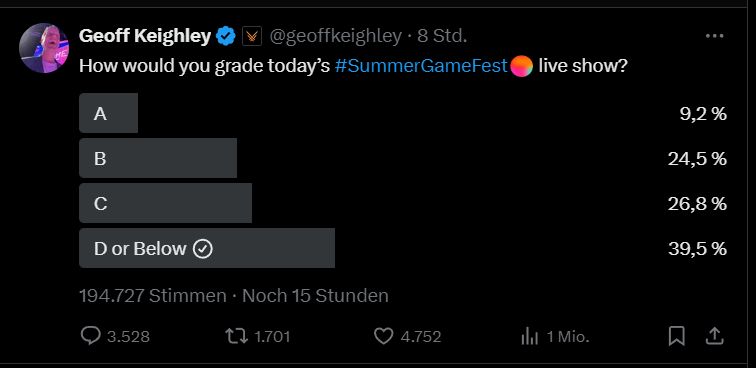Image resolution: width=756 pixels, height=368 pixels.
Task: Open the Geoff Keighley display name
Action: pos(145,36)
